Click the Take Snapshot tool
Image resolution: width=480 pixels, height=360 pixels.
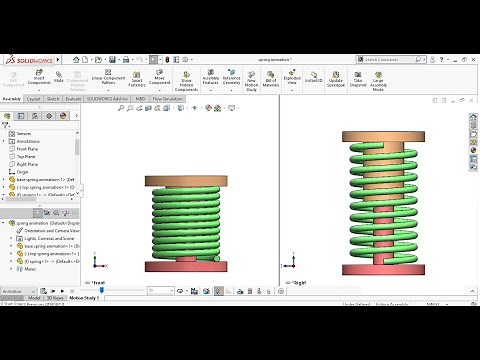(358, 79)
